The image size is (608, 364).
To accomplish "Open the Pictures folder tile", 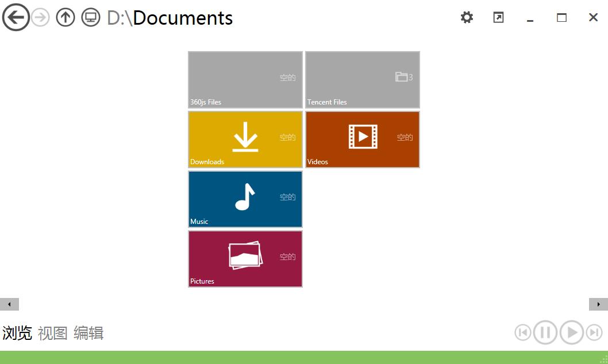I will [x=245, y=259].
